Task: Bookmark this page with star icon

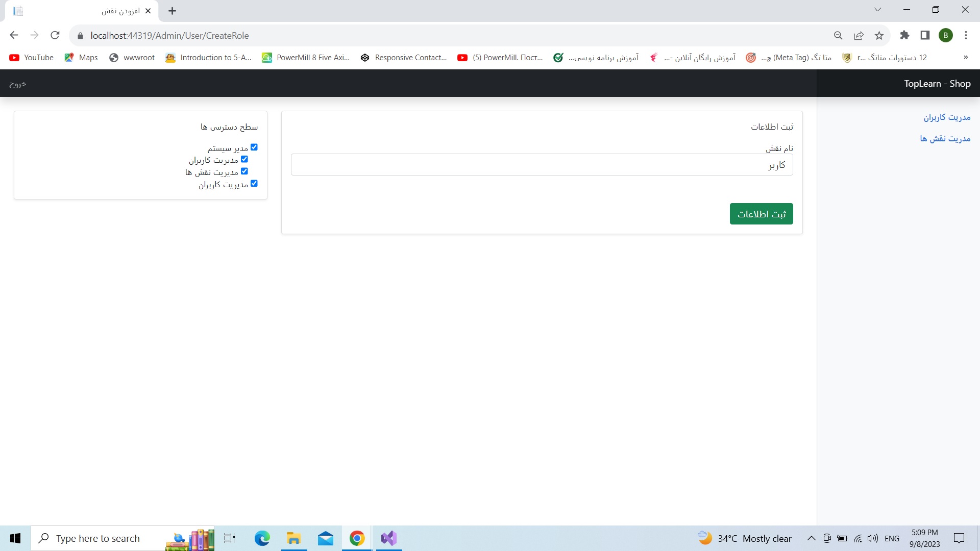Action: [879, 35]
